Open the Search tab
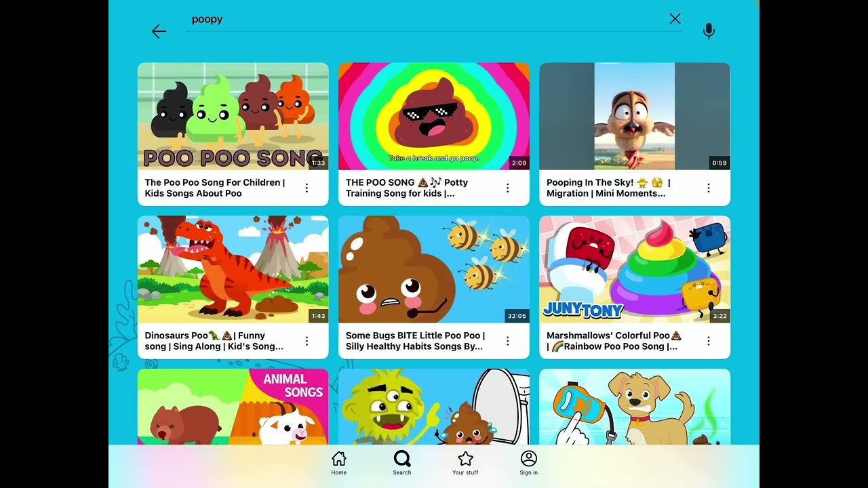The width and height of the screenshot is (868, 488). [402, 463]
